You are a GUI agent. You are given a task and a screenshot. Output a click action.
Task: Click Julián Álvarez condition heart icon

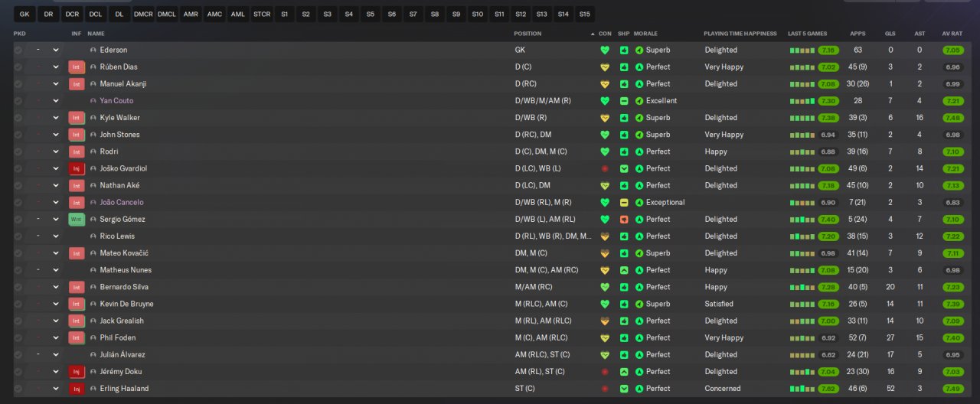[x=605, y=355]
